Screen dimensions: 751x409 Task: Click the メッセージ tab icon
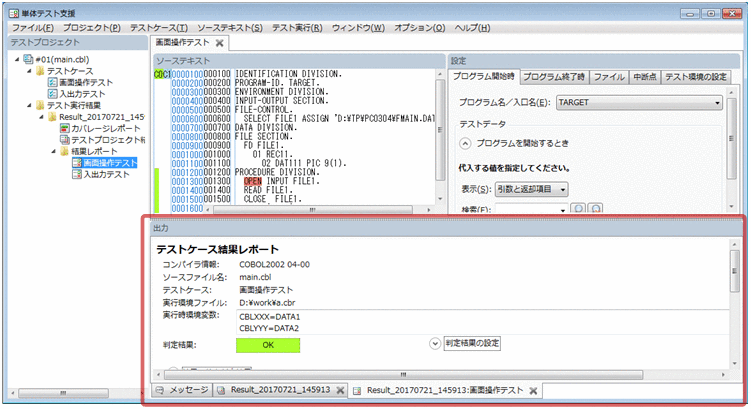pos(160,390)
